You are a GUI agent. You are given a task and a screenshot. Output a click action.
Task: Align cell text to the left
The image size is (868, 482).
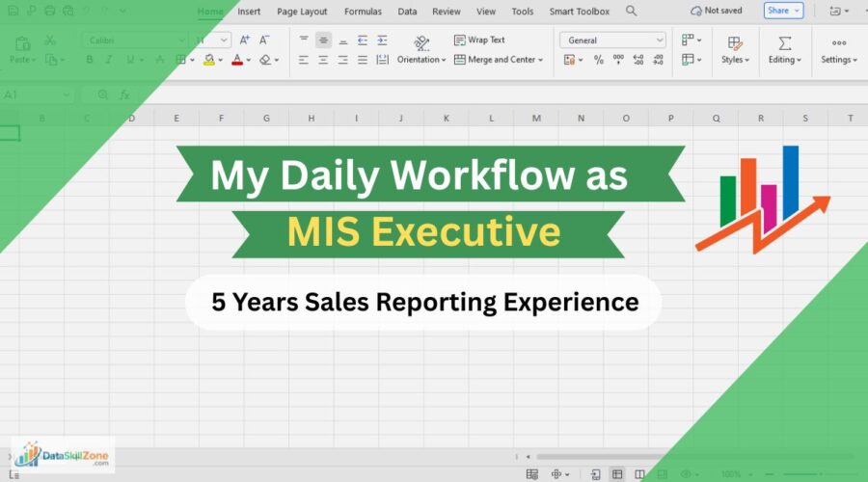coord(304,60)
